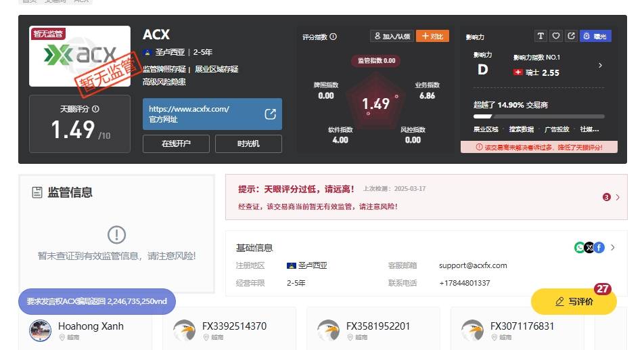The width and height of the screenshot is (644, 350).
Task: Add ACX to 对比 comparison
Action: click(x=432, y=36)
